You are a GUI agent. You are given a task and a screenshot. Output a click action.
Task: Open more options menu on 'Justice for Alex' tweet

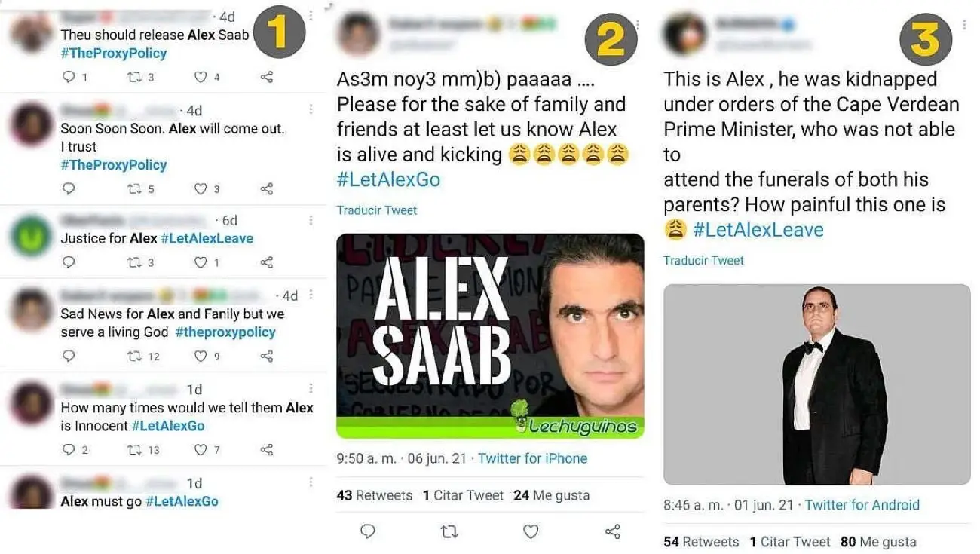311,220
